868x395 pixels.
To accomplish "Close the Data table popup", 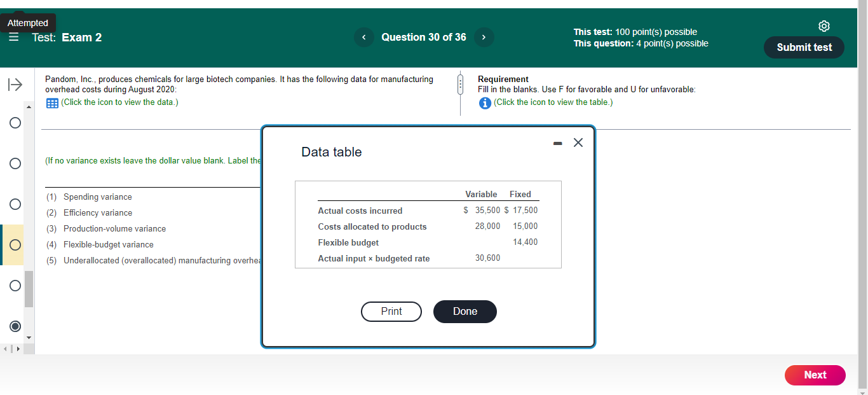I will (578, 143).
